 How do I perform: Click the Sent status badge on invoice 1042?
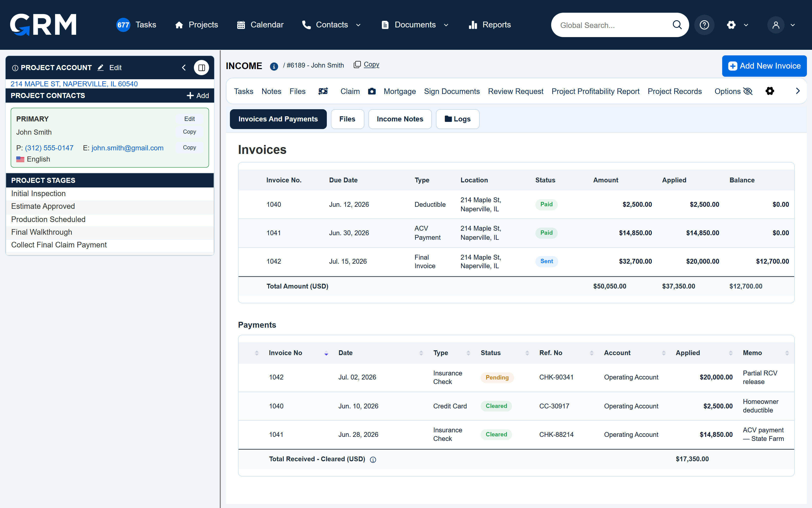[x=546, y=261]
